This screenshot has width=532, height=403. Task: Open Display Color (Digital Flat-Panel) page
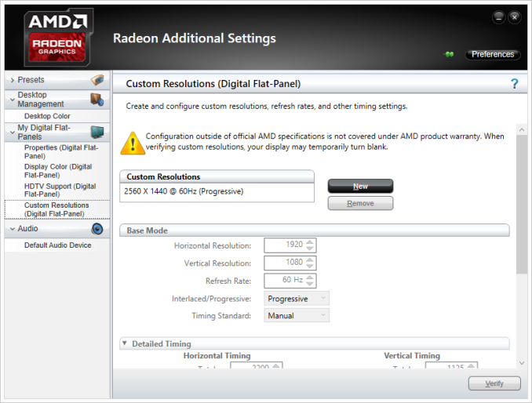coord(58,171)
